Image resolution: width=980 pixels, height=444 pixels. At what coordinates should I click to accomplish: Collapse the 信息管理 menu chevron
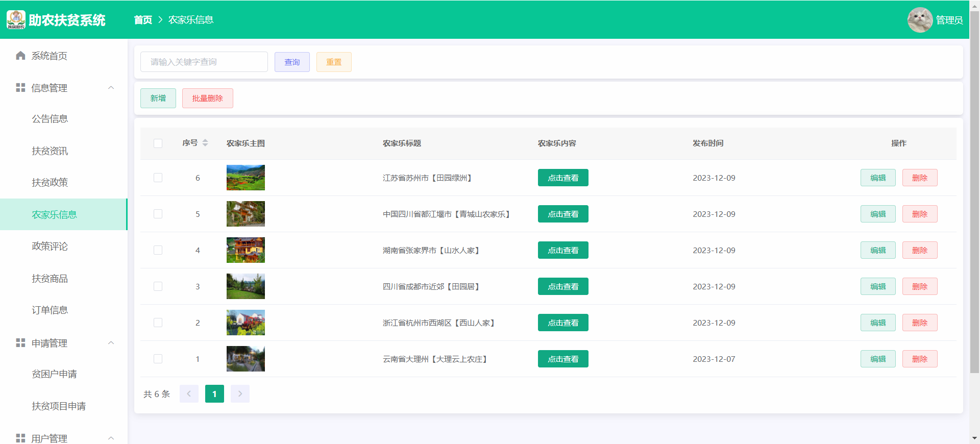(111, 88)
